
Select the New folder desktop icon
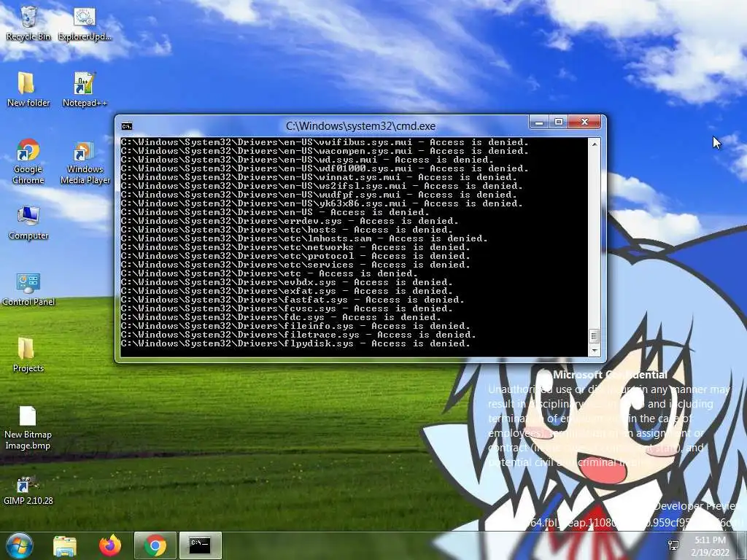[x=28, y=90]
